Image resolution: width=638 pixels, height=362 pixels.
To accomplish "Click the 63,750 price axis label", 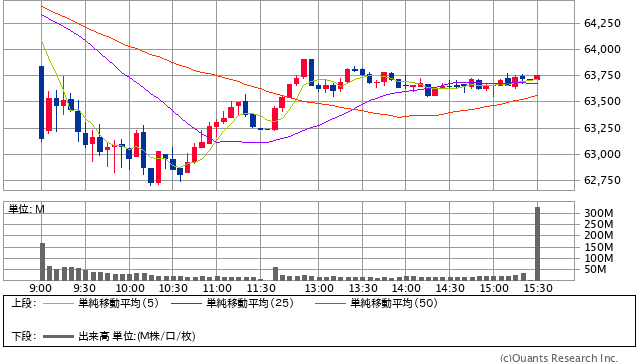I will click(x=602, y=75).
